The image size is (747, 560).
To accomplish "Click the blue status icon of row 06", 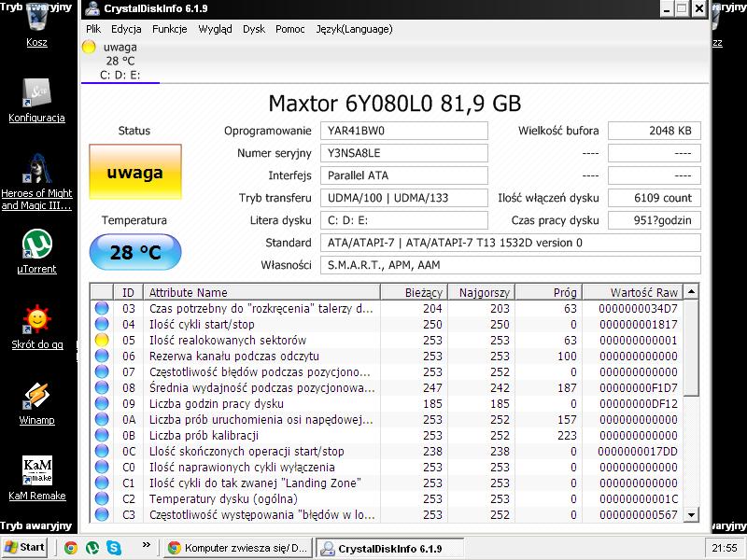I will pos(102,356).
